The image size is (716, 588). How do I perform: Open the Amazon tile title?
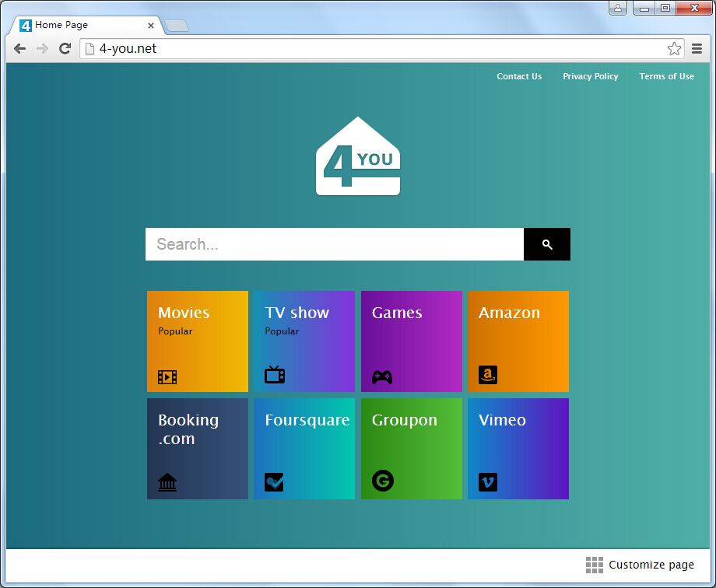pyautogui.click(x=509, y=313)
